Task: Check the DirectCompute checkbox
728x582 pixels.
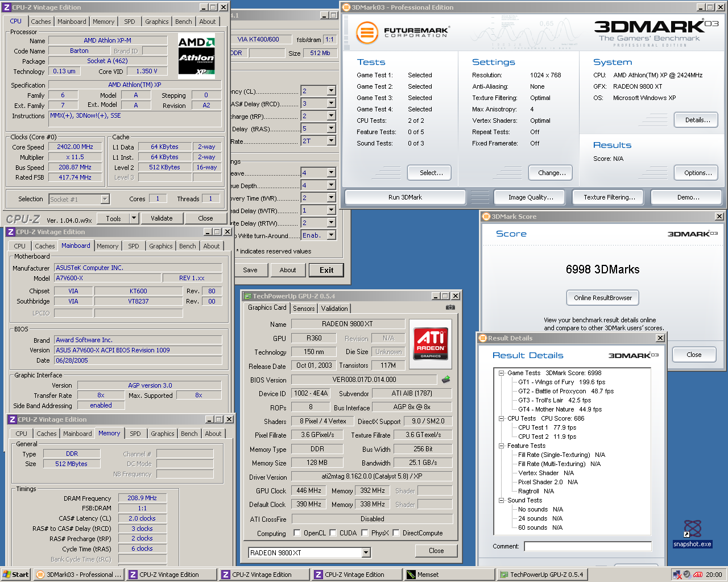Action: tap(396, 533)
